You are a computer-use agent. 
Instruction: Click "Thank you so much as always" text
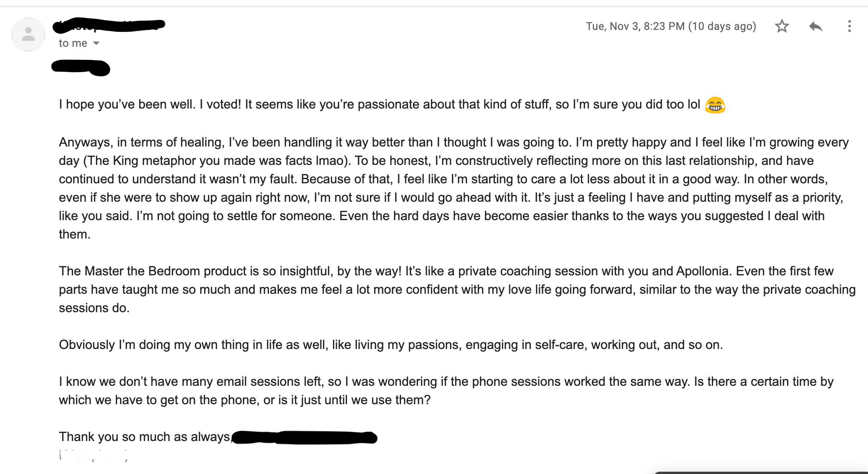(x=144, y=437)
